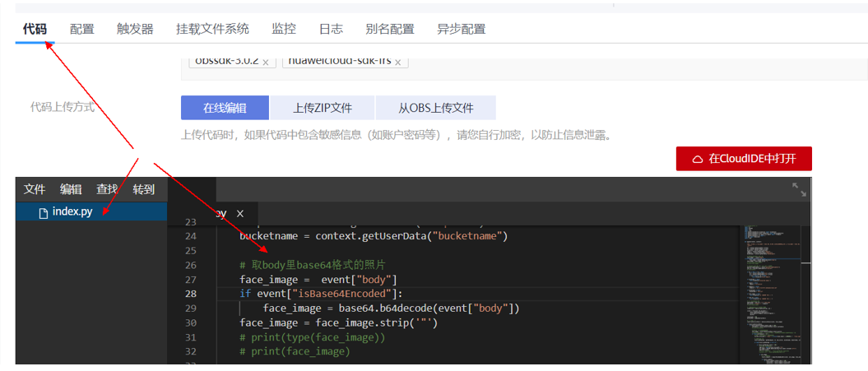Open the 日志 tab
Screen dimensions: 868x371
click(331, 30)
